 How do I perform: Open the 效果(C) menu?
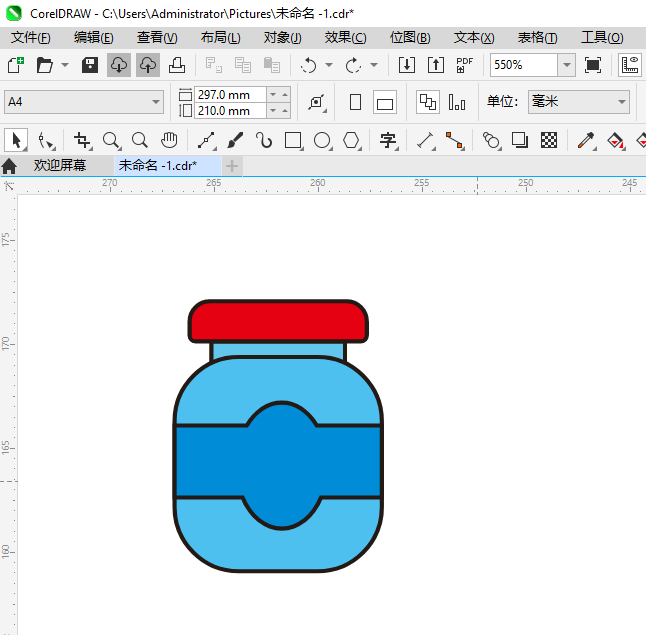coord(345,37)
